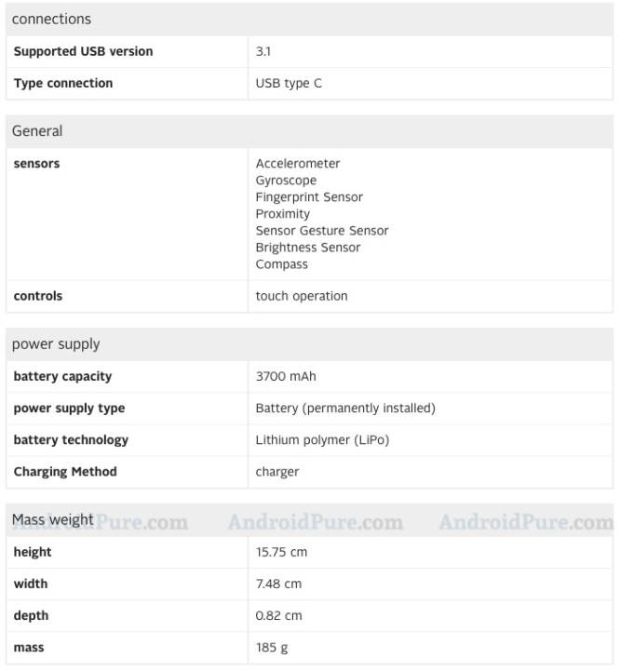Select the "3700 mAh" battery capacity value
The width and height of the screenshot is (620, 672).
pos(287,376)
